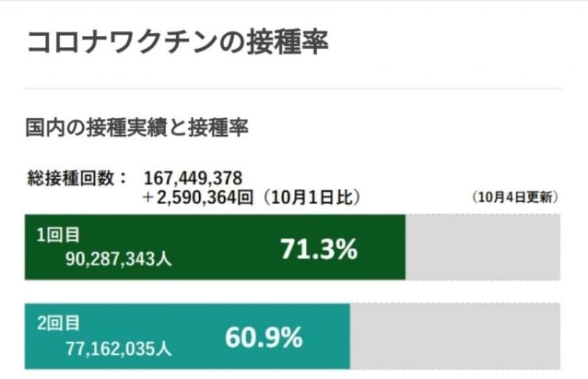Click the white gap between the two bars
The height and width of the screenshot is (379, 588).
pyautogui.click(x=294, y=292)
